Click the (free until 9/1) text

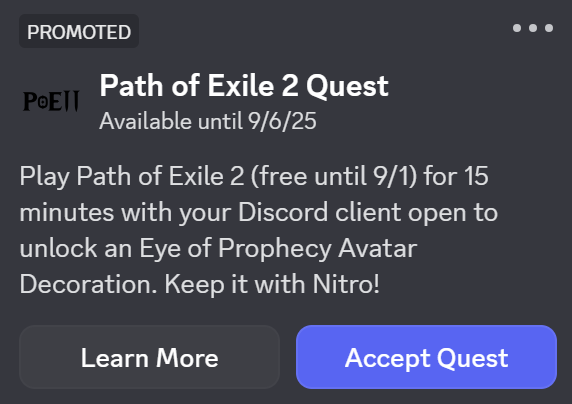tap(334, 177)
